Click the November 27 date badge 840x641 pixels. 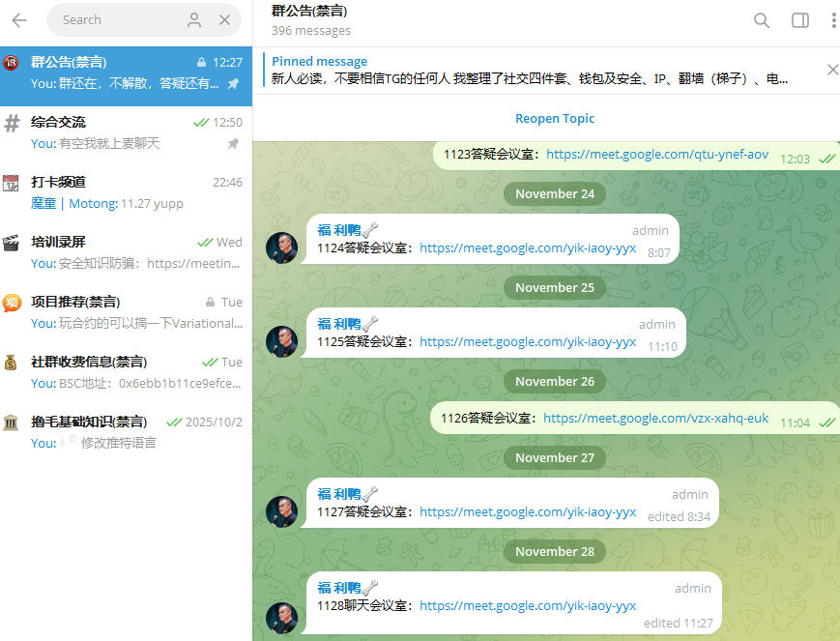[555, 457]
